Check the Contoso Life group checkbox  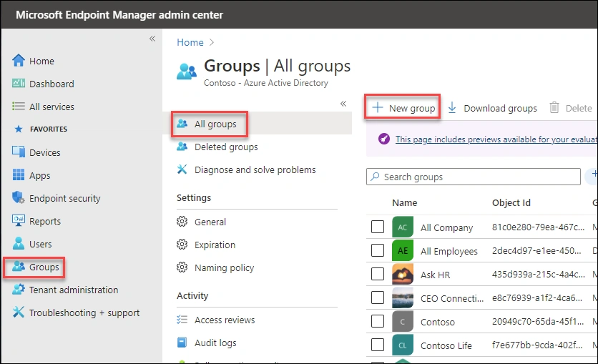point(378,345)
